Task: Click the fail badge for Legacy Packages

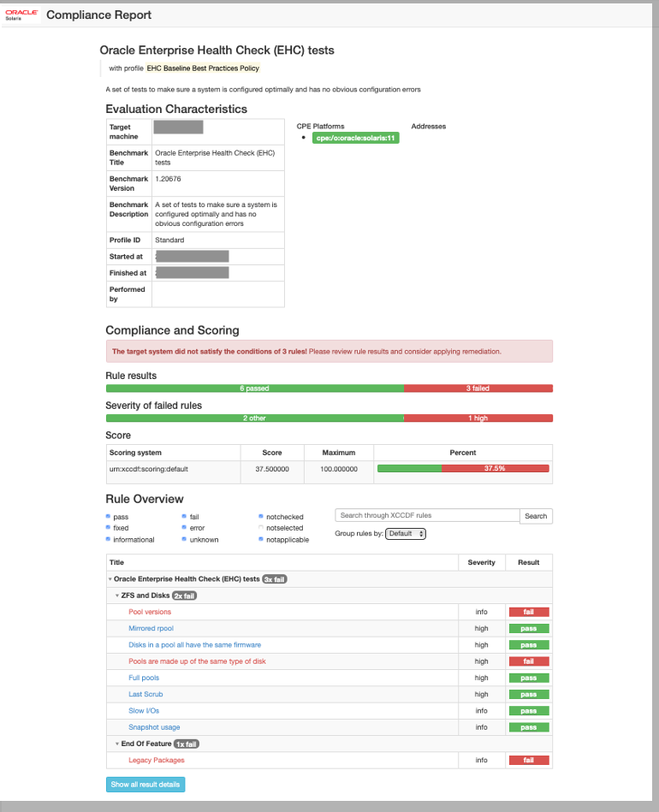Action: coord(529,760)
